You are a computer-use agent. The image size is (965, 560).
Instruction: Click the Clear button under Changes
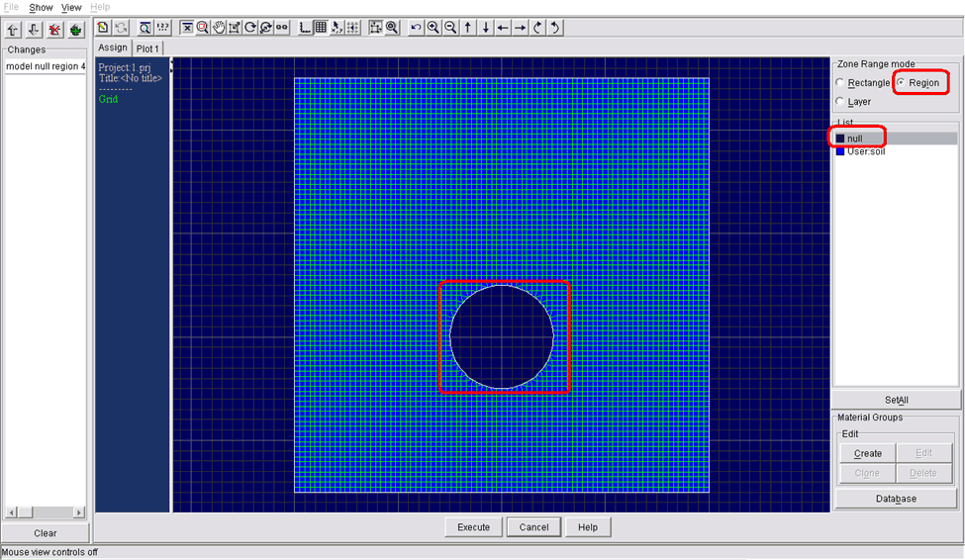coord(45,533)
